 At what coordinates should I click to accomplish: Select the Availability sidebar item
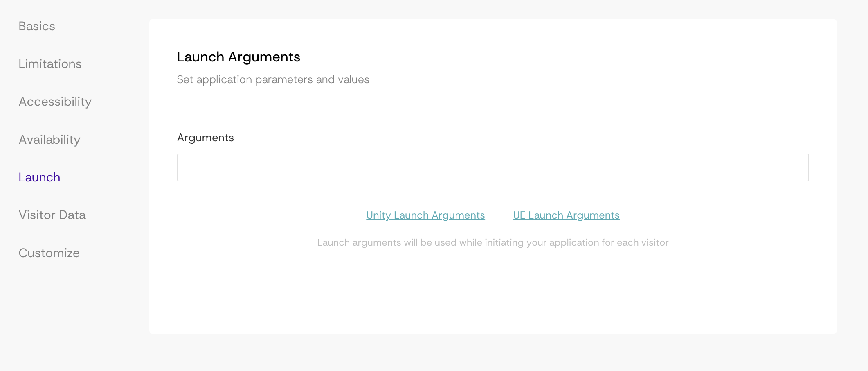click(49, 140)
